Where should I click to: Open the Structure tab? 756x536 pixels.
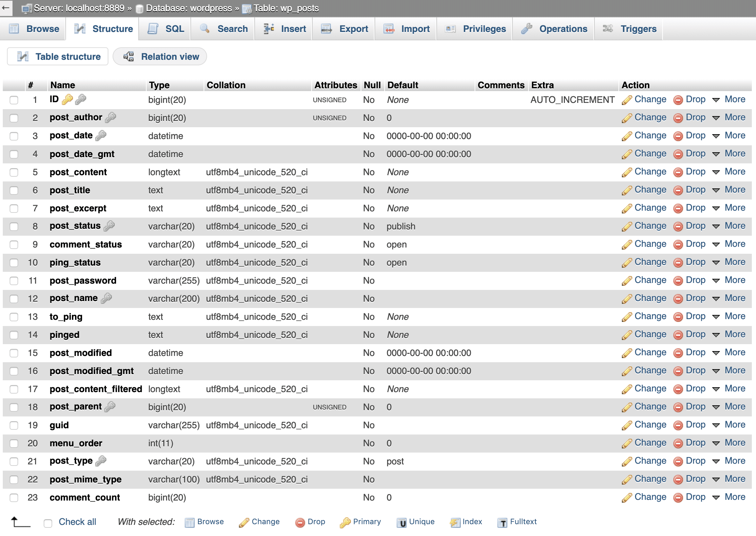(104, 29)
